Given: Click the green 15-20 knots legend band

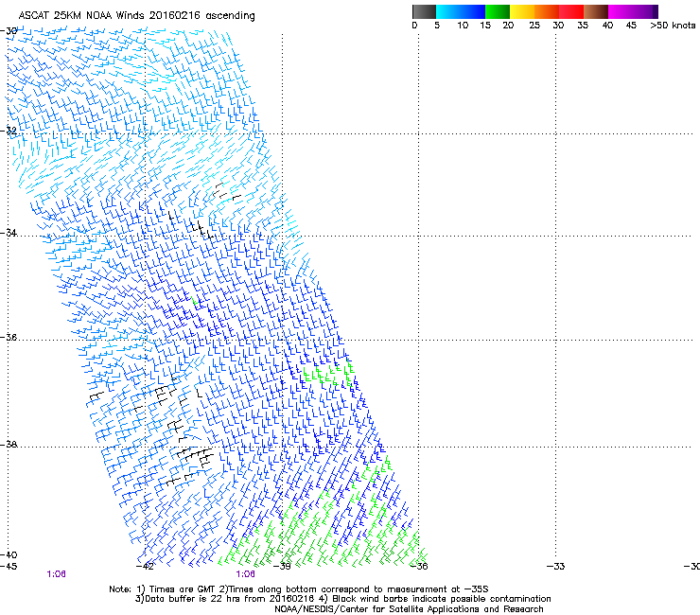Looking at the screenshot, I should (498, 11).
